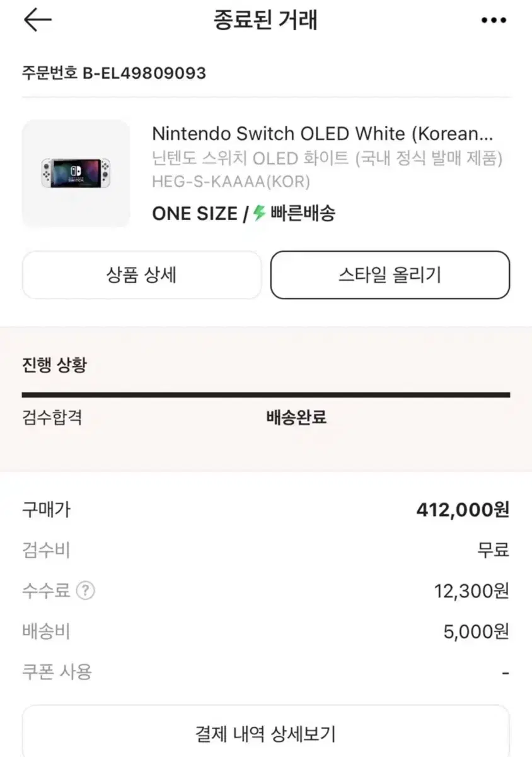Tap the back arrow icon
This screenshot has height=757, width=532.
coord(37,20)
